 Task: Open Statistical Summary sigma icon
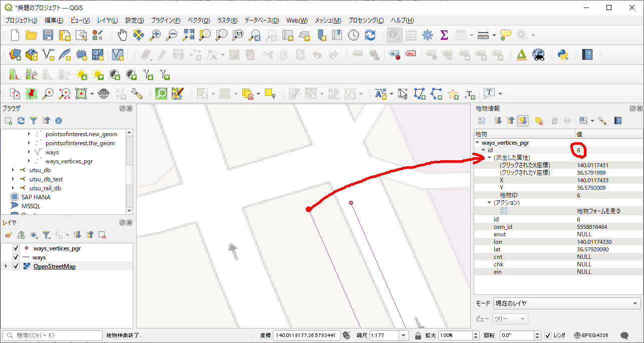[x=443, y=35]
